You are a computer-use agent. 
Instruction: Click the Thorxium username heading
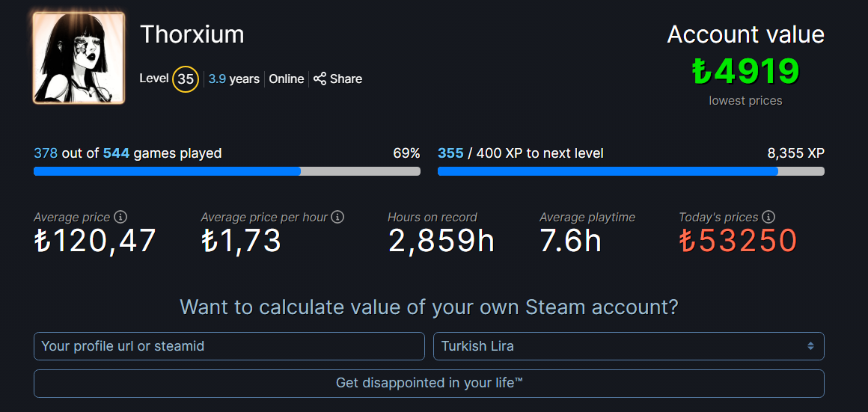[x=192, y=34]
